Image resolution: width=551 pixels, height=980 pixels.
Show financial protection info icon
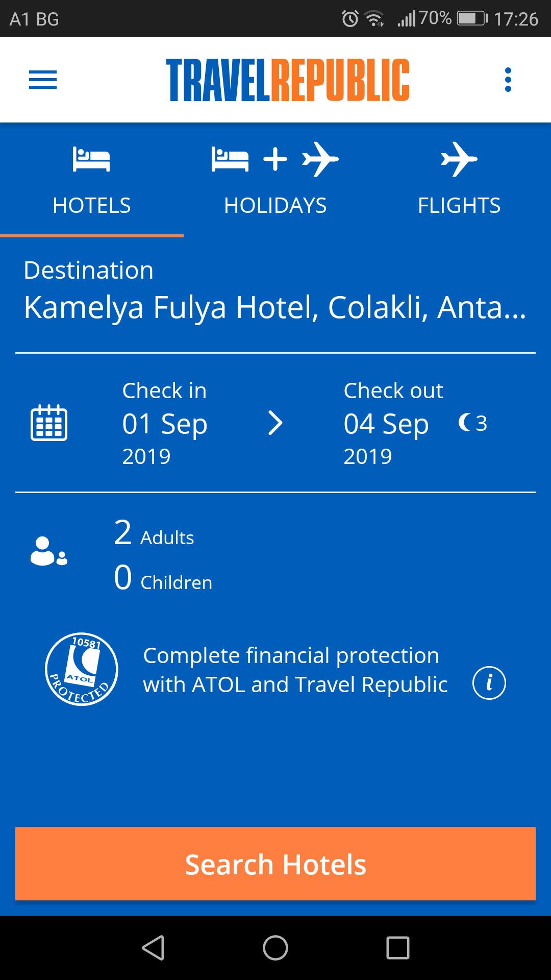tap(489, 683)
